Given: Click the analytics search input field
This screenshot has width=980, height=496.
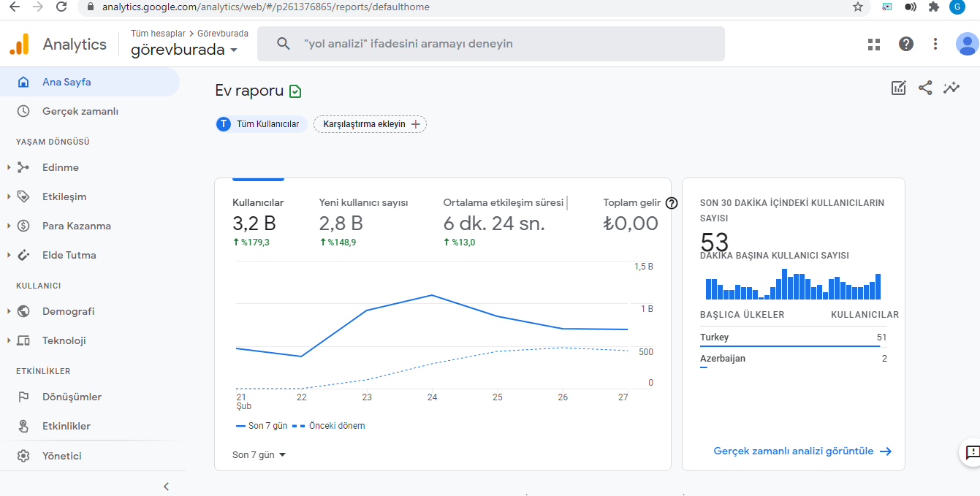Looking at the screenshot, I should click(491, 44).
